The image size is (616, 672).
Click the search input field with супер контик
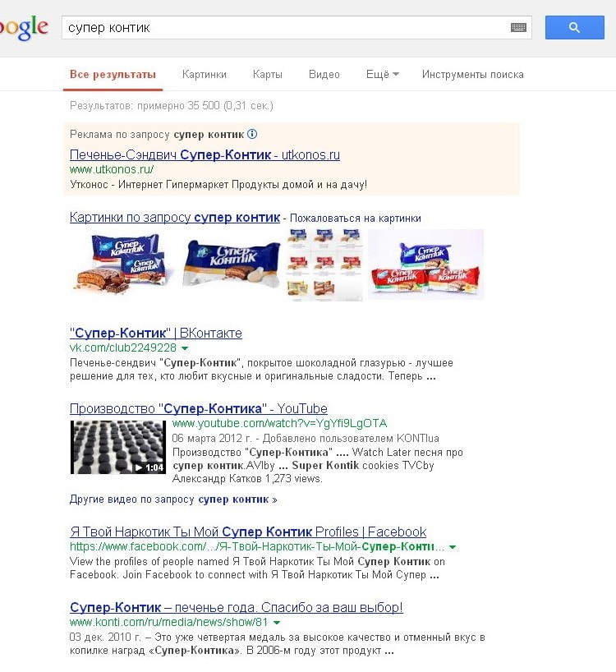click(x=286, y=28)
